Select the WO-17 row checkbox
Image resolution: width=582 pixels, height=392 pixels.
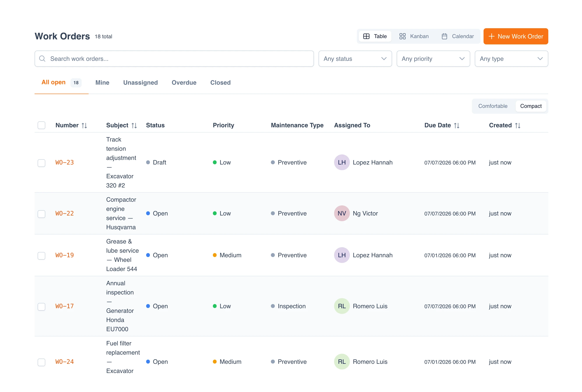[42, 306]
